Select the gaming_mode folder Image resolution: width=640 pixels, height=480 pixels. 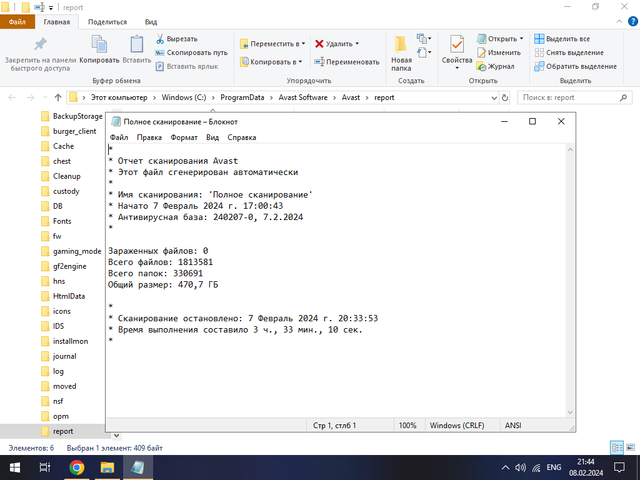tap(71, 251)
